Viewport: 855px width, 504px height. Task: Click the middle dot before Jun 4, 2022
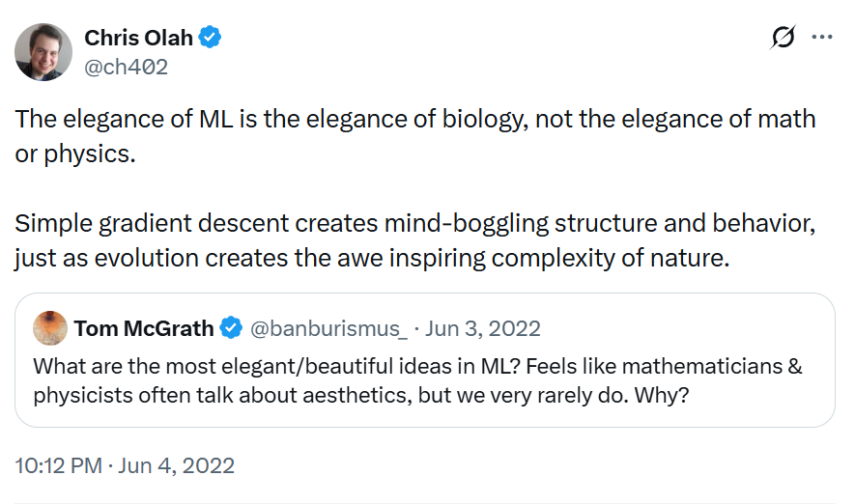point(112,465)
